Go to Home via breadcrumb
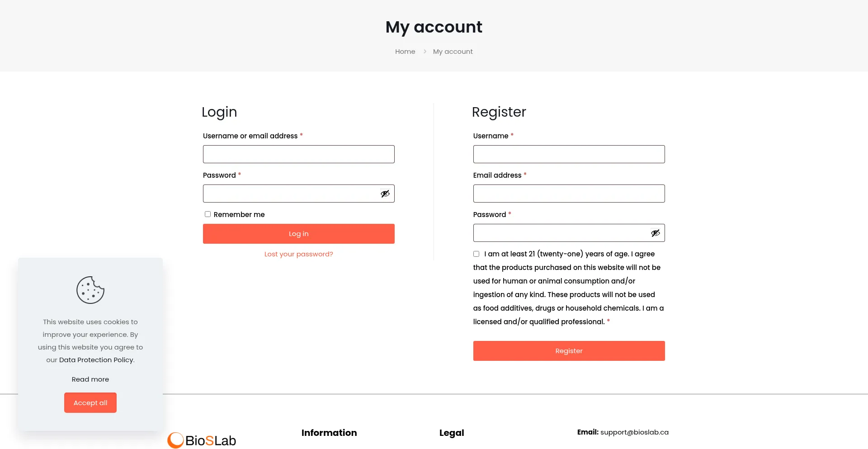Image resolution: width=868 pixels, height=449 pixels. pyautogui.click(x=405, y=52)
